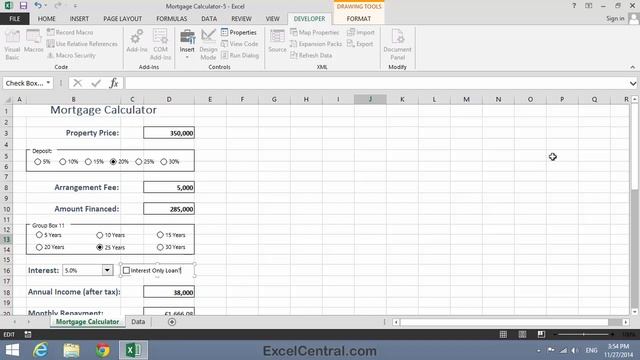The image size is (640, 360).
Task: Confirm formula bar entry checkmark
Action: pyautogui.click(x=96, y=83)
